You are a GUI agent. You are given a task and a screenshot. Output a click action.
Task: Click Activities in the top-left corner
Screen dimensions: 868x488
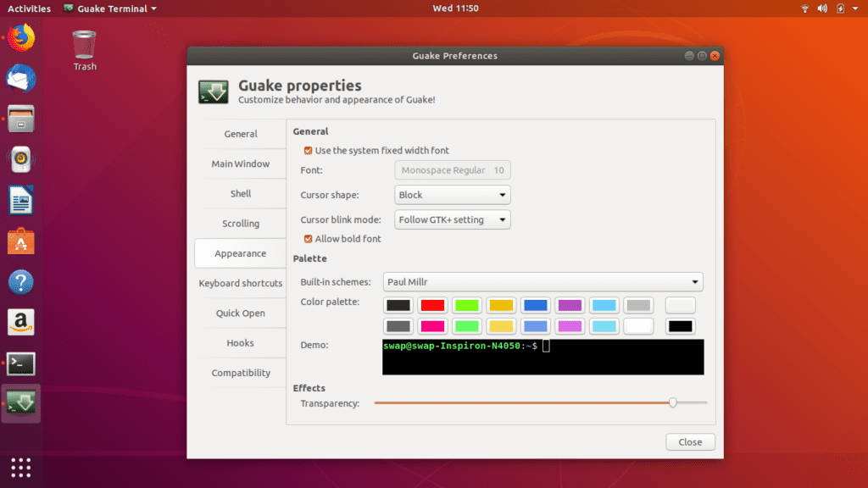pyautogui.click(x=28, y=8)
